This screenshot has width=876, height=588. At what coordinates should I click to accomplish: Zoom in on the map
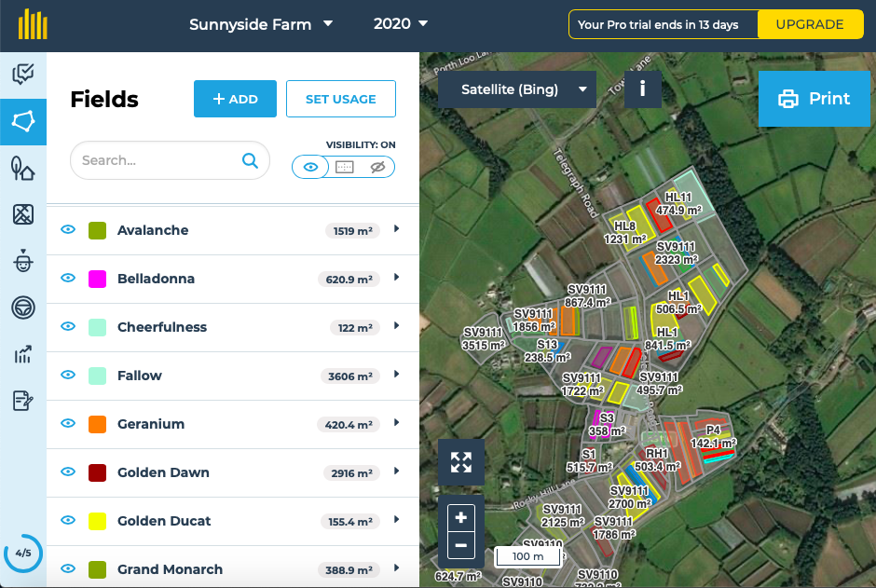click(x=461, y=517)
